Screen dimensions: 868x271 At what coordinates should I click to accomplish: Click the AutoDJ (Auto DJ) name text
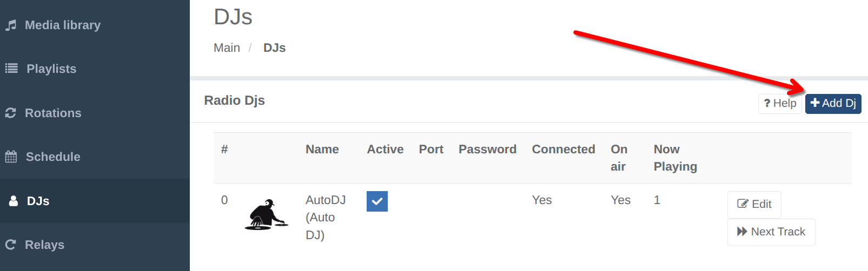[x=325, y=218]
